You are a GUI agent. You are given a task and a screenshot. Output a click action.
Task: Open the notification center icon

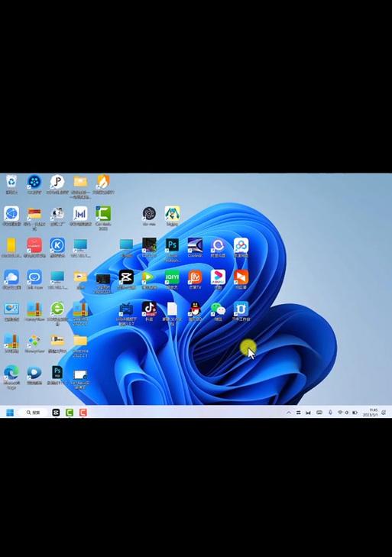(x=384, y=413)
